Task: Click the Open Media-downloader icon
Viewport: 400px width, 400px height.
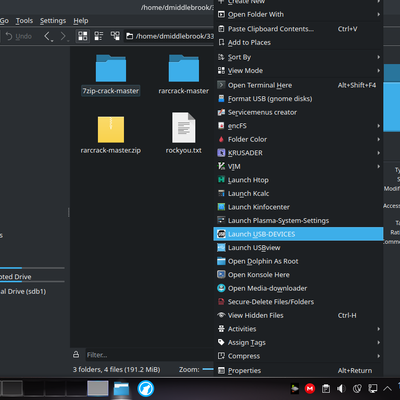Action: 221,288
